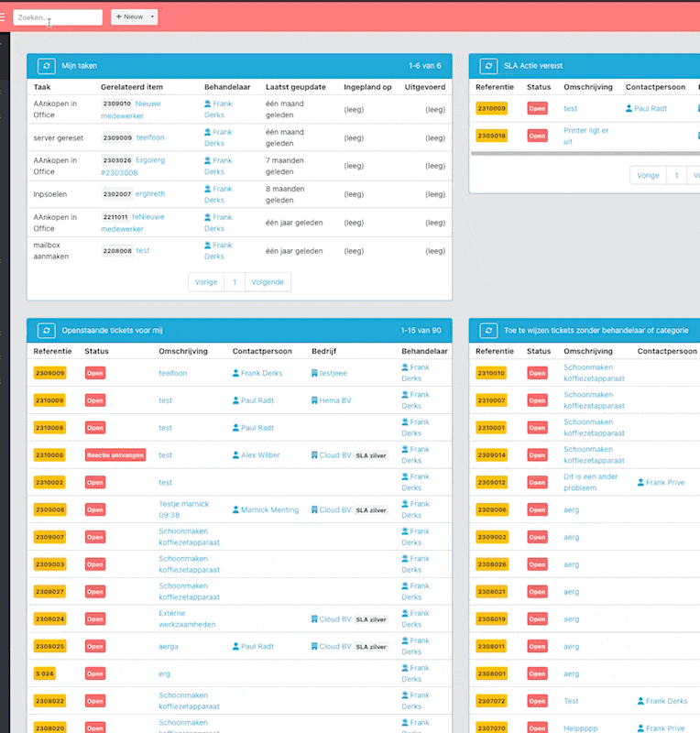
Task: Sort Openstaande tickets by Bedrijf column
Action: 324,351
